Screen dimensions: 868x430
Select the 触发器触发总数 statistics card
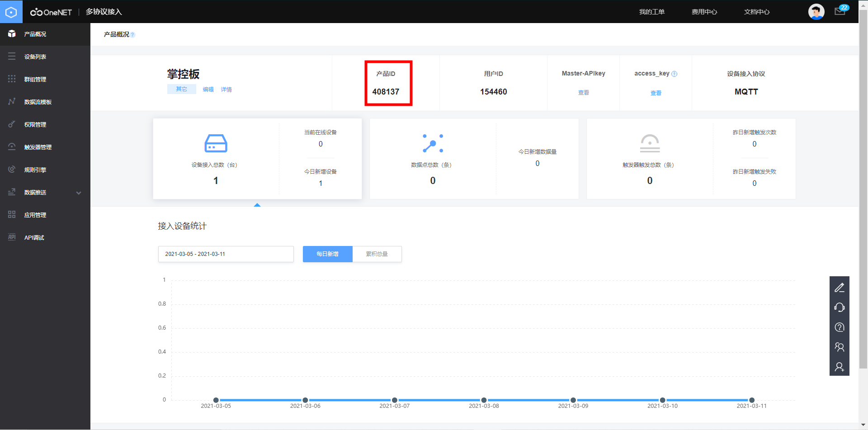[691, 159]
